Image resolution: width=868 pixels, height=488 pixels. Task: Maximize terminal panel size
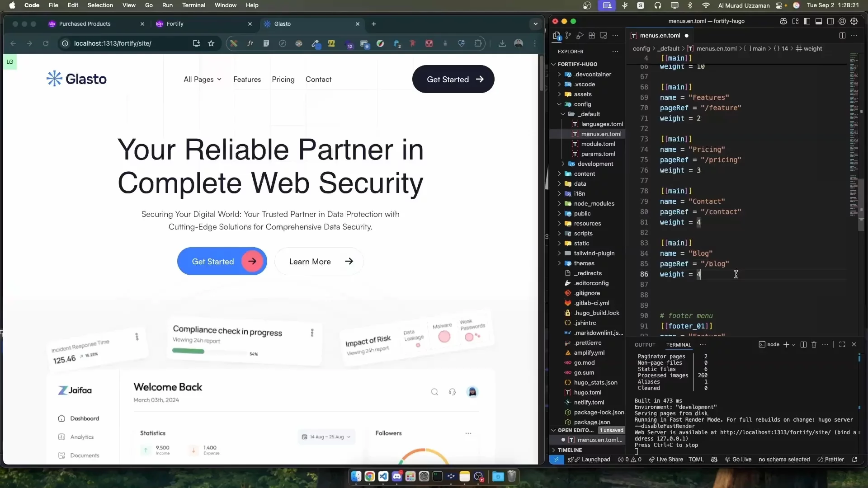point(842,344)
